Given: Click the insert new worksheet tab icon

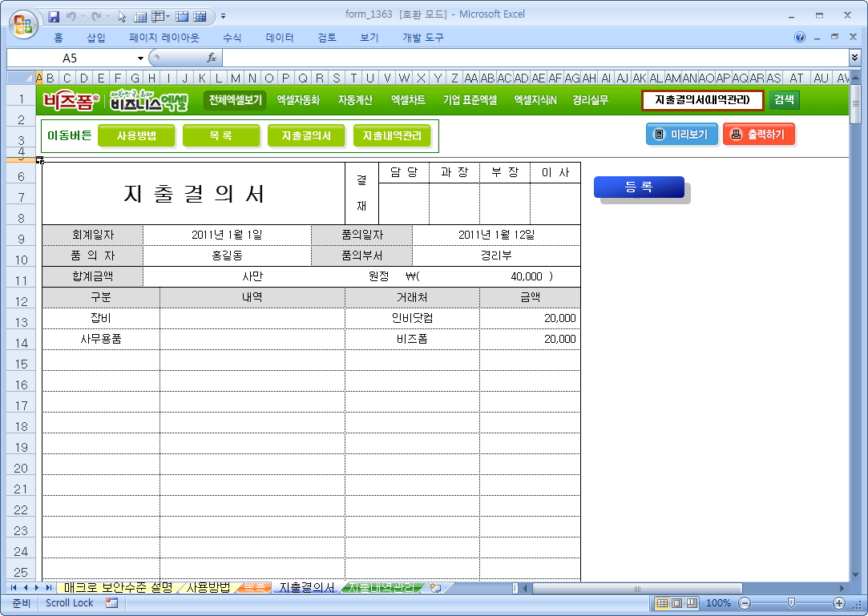Looking at the screenshot, I should tap(435, 588).
